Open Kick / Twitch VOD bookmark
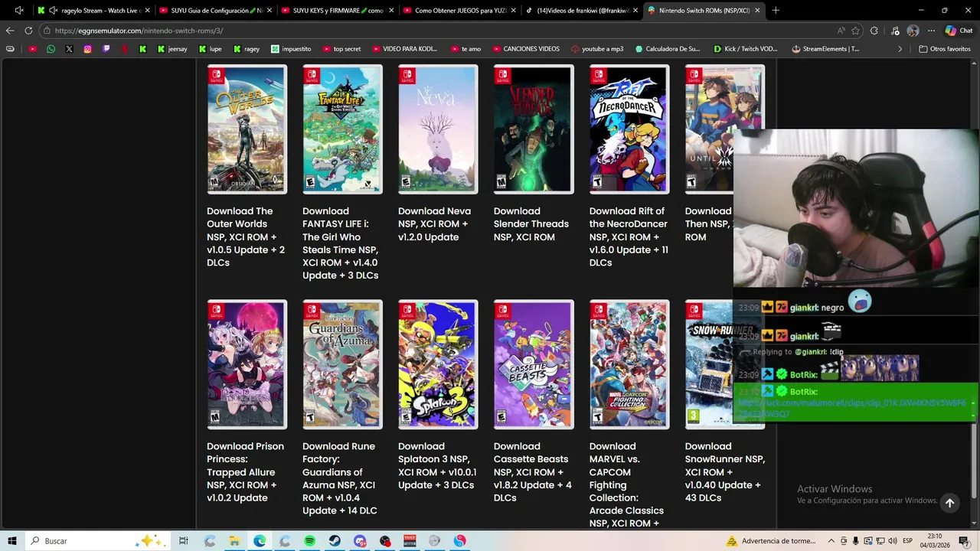 tap(745, 49)
